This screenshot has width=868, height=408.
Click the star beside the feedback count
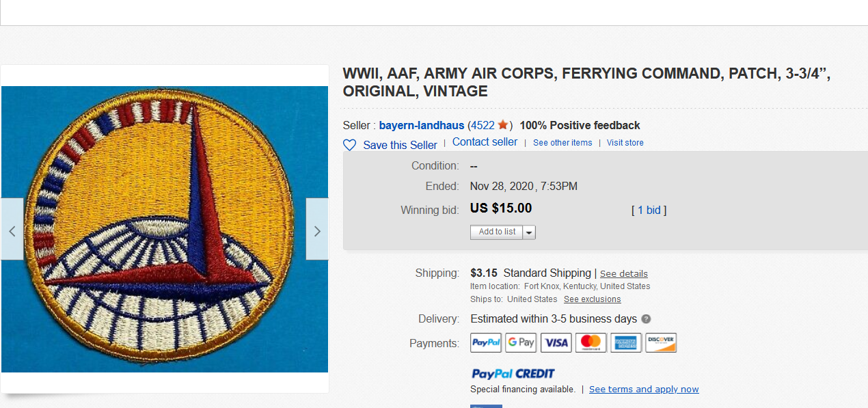click(x=502, y=125)
